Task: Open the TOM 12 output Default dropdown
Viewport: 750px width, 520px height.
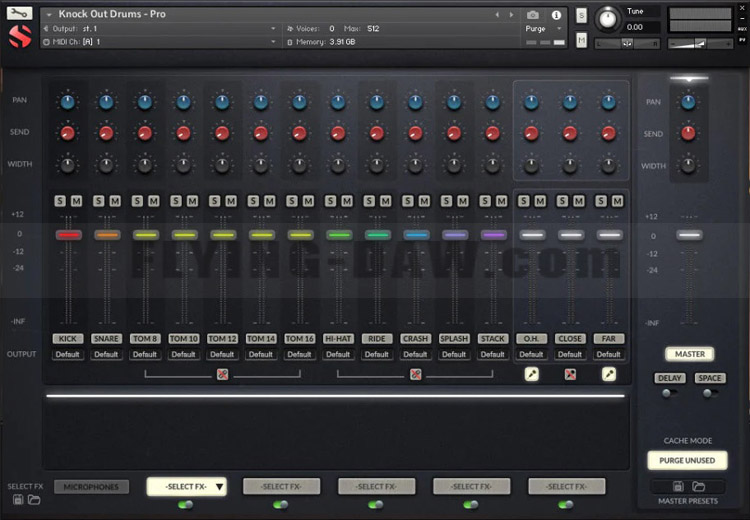Action: [222, 354]
